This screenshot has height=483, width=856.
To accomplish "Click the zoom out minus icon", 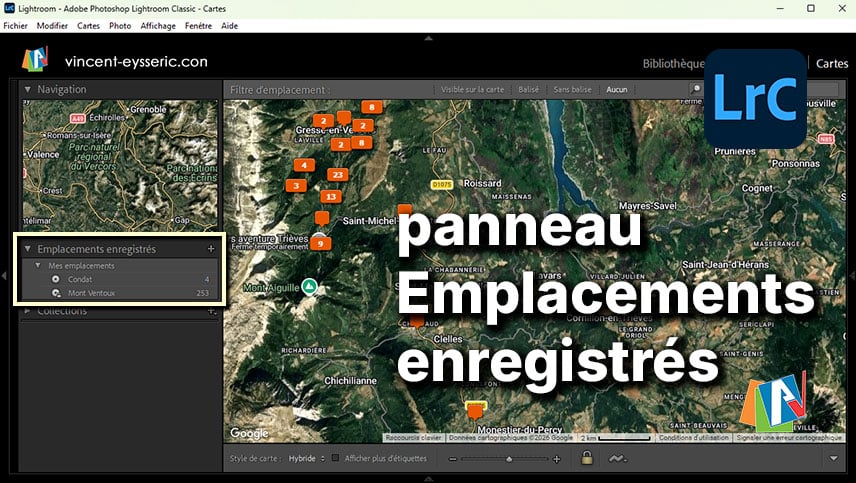I will coord(452,459).
